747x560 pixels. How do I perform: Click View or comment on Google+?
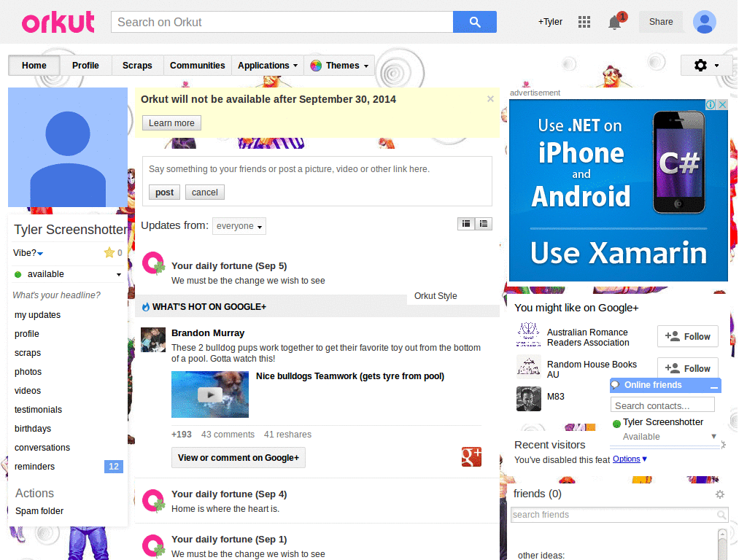(x=239, y=458)
